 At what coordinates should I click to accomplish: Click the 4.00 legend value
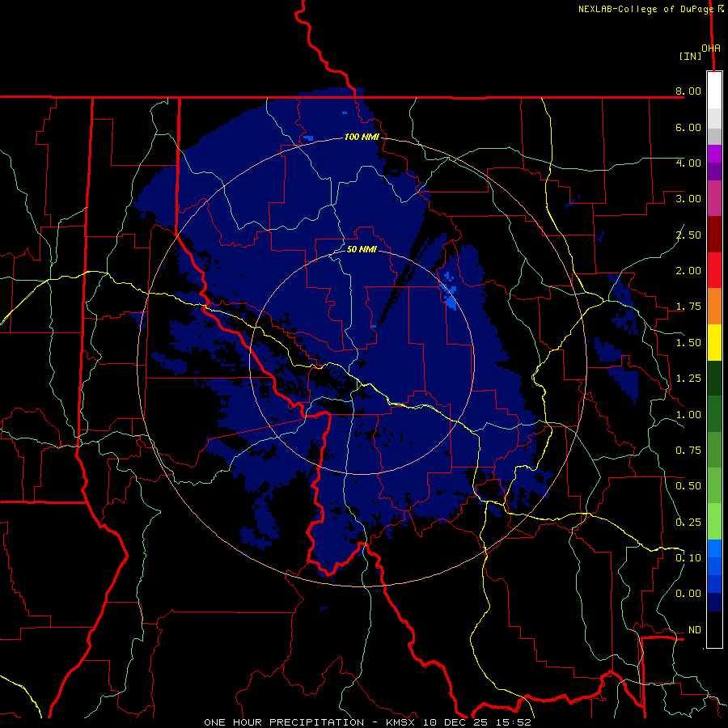[x=688, y=163]
